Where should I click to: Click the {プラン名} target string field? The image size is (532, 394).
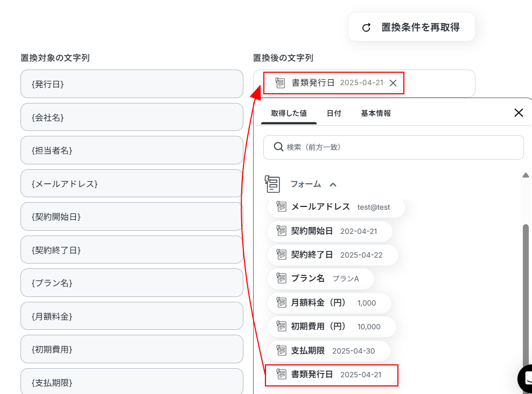[x=131, y=282]
